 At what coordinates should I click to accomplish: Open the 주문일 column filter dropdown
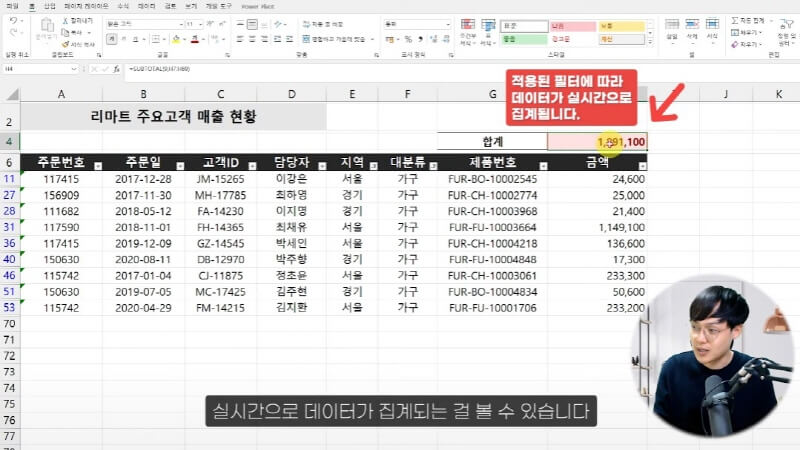180,166
